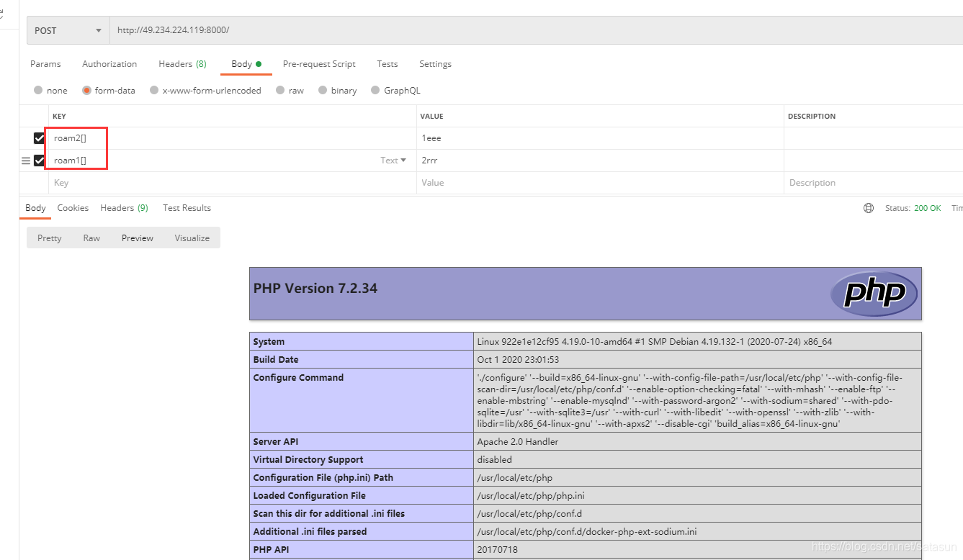Image resolution: width=963 pixels, height=560 pixels.
Task: Click the PHP API value 20170718
Action: click(497, 550)
